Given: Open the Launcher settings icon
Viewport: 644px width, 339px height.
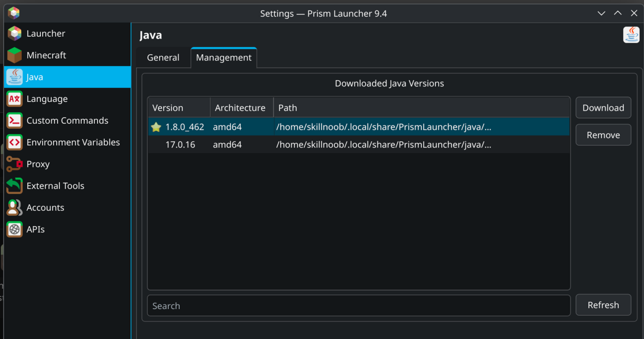Looking at the screenshot, I should click(15, 34).
